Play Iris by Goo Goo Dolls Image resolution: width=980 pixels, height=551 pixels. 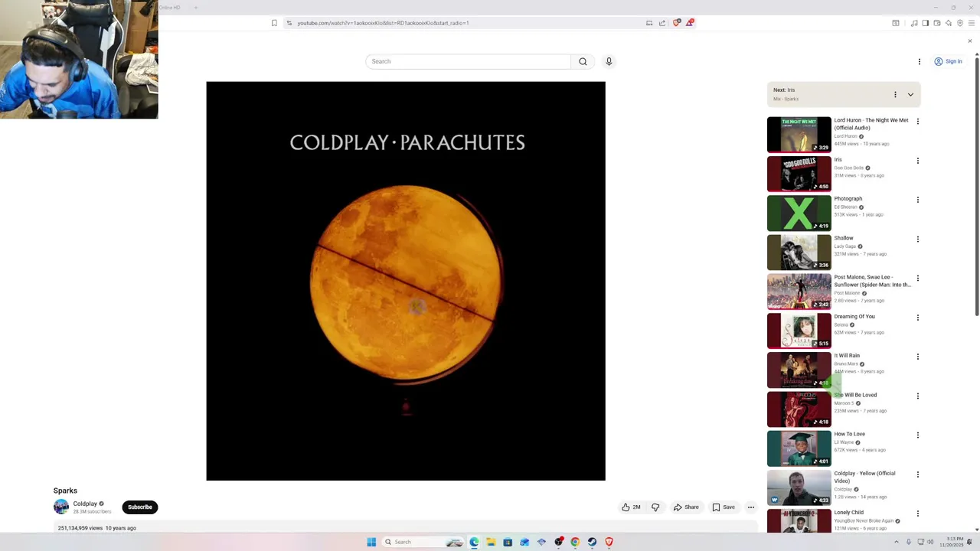click(x=799, y=174)
